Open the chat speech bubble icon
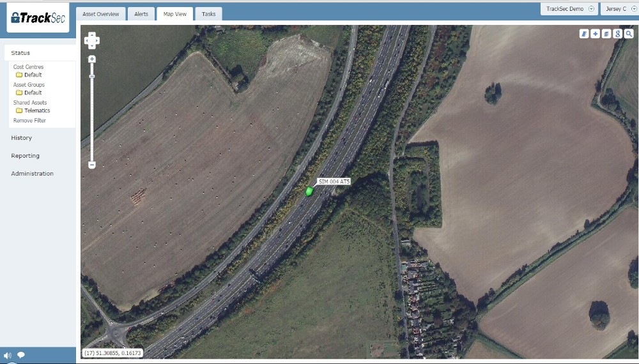This screenshot has width=639, height=364. 21,355
